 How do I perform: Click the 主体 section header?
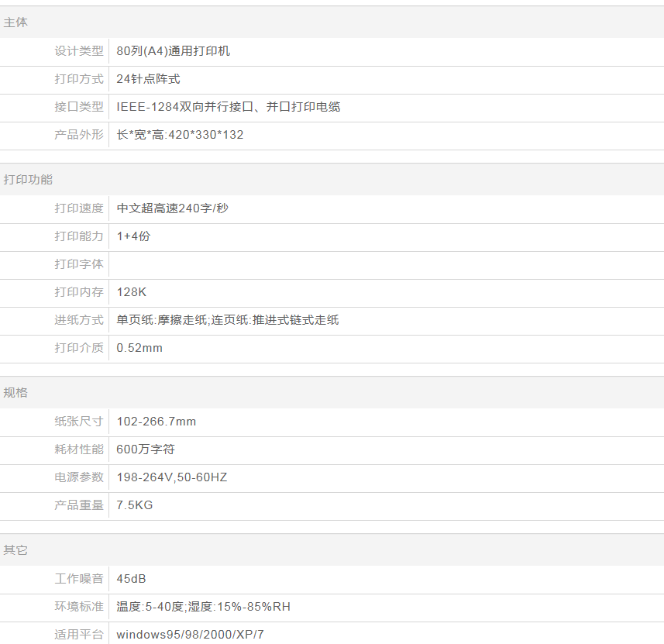(x=15, y=22)
